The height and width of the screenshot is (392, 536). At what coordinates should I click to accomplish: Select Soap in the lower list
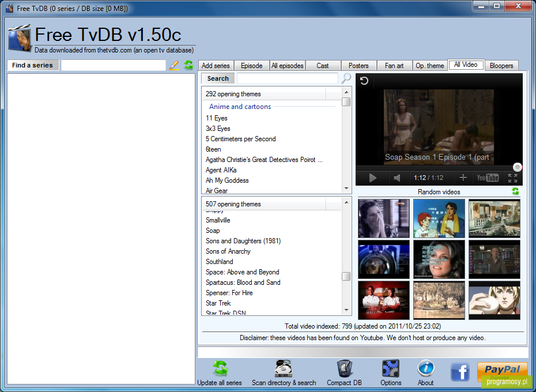[213, 230]
